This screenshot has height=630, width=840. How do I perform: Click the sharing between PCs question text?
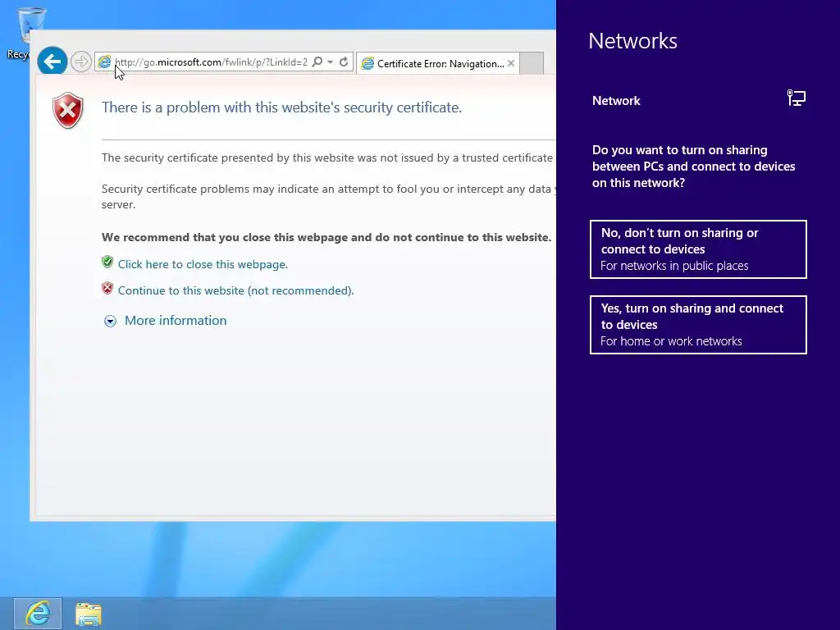coord(694,166)
